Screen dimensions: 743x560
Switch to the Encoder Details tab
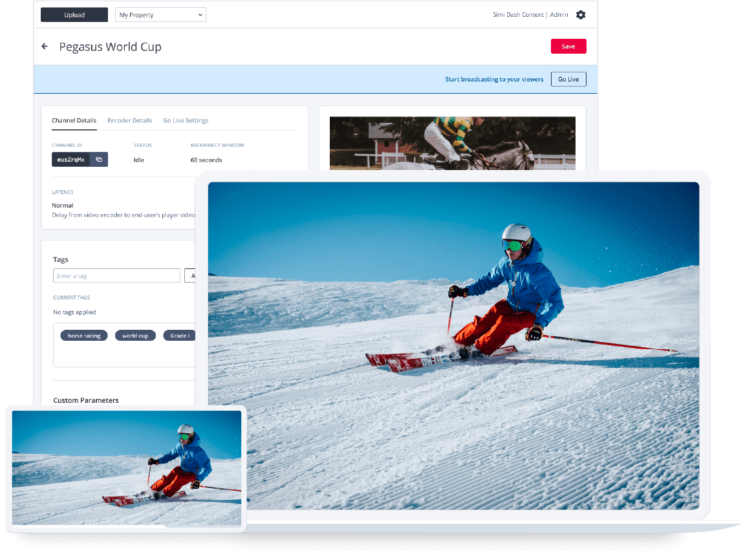[x=129, y=120]
